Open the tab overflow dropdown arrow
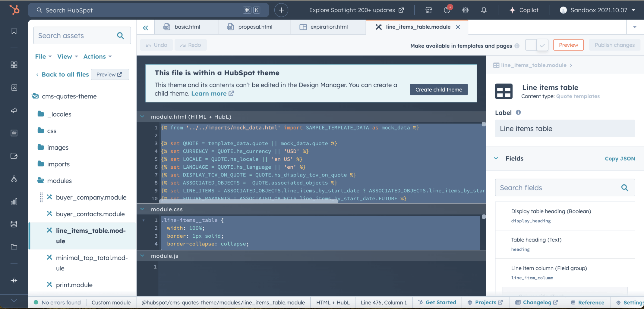This screenshot has width=644, height=309. 635,27
